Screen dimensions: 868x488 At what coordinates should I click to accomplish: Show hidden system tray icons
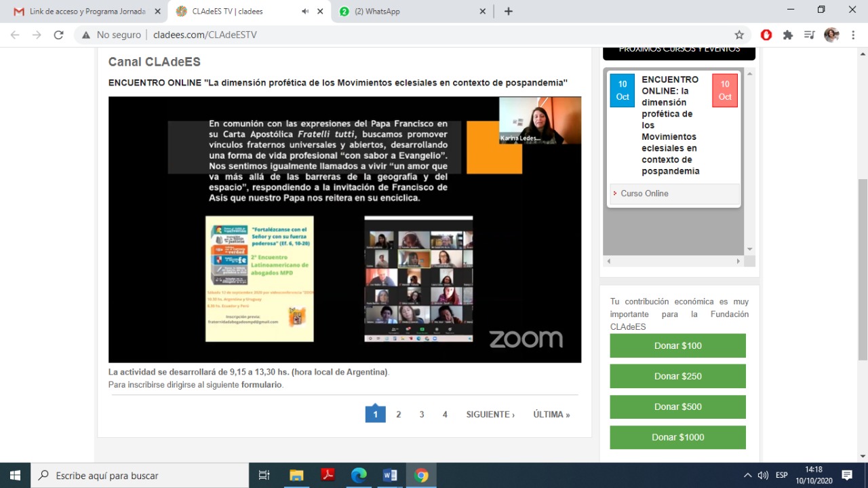[x=747, y=475]
